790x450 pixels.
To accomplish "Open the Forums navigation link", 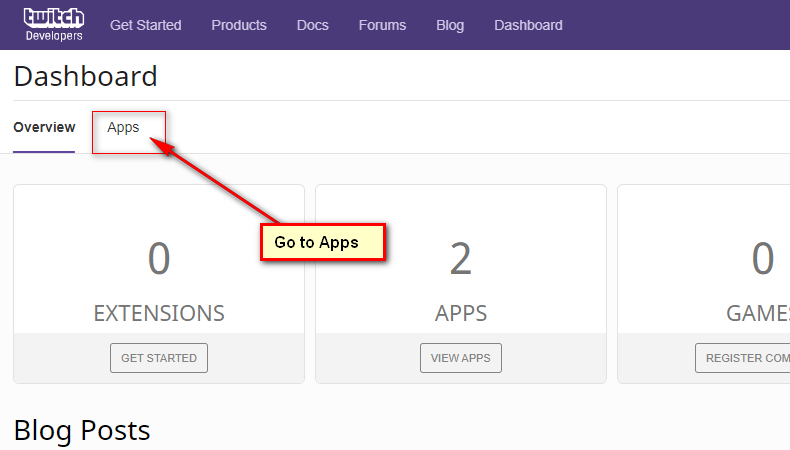I will pos(382,25).
